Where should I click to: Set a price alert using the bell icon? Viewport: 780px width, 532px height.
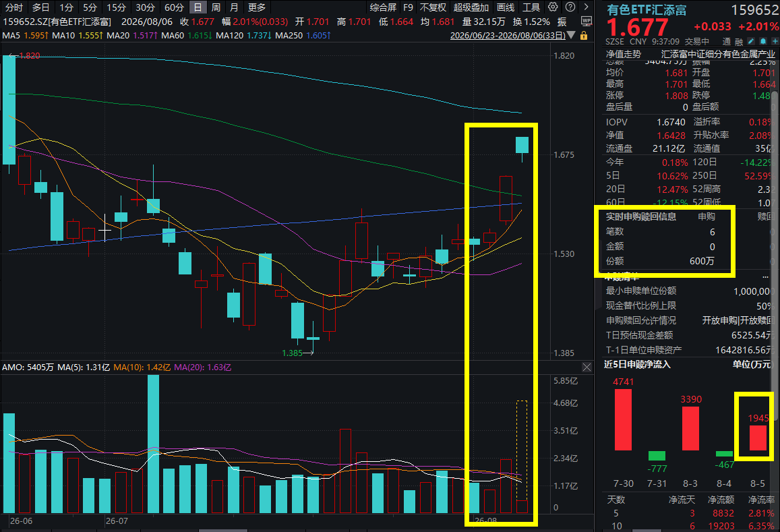[762, 41]
